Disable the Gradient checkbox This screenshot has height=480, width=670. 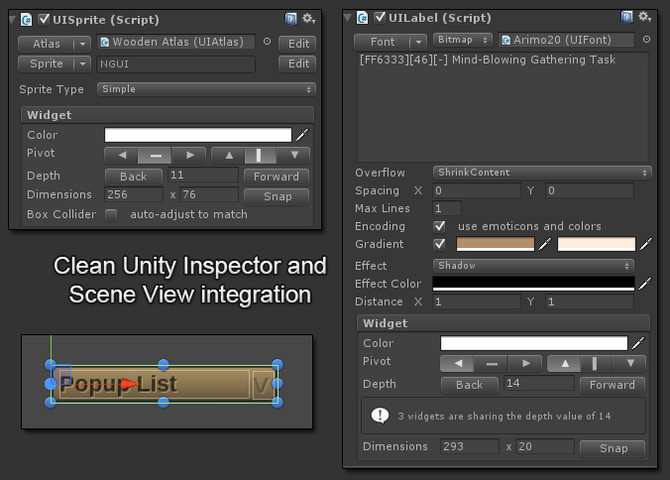click(439, 244)
